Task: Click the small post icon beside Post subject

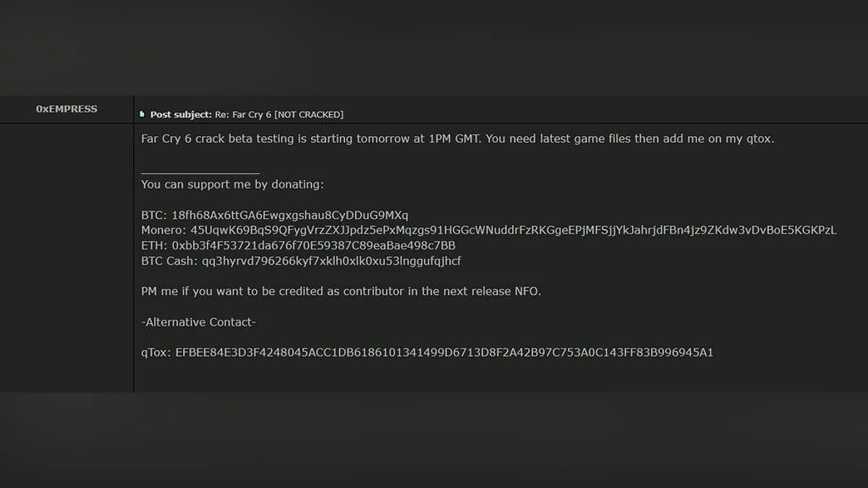Action: pos(142,114)
